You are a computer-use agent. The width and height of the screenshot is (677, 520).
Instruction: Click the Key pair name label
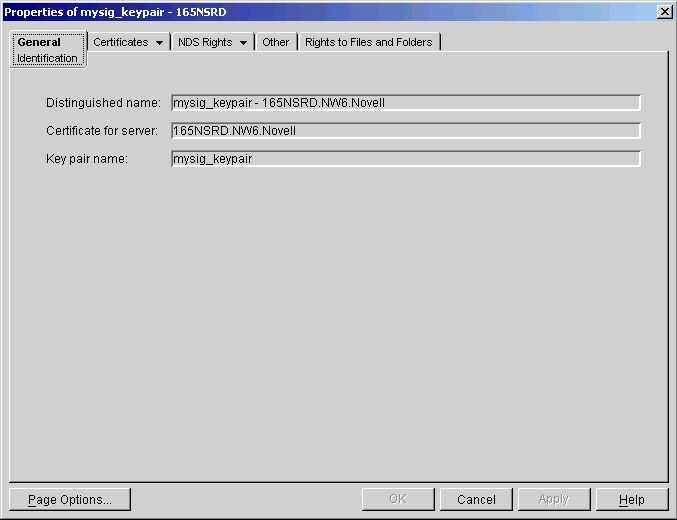[87, 159]
